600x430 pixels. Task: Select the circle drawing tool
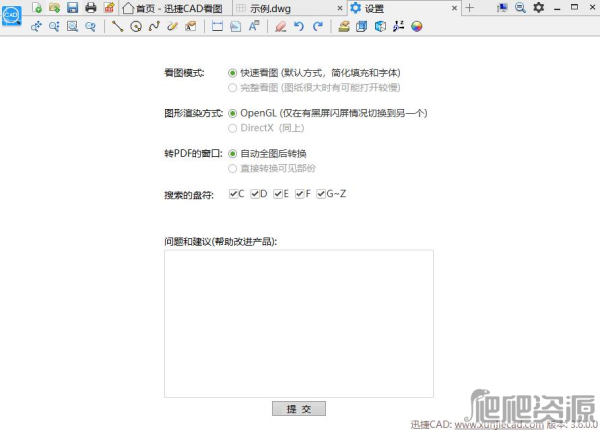[136, 26]
